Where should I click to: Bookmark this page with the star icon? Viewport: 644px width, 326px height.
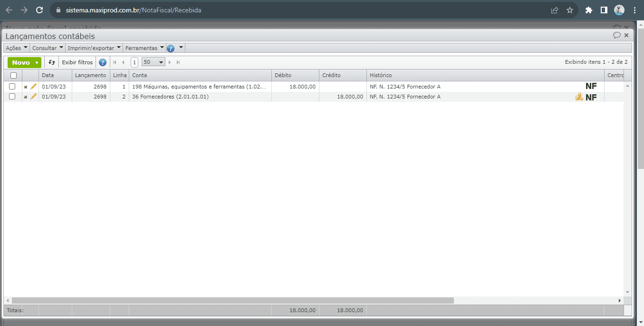pos(570,10)
